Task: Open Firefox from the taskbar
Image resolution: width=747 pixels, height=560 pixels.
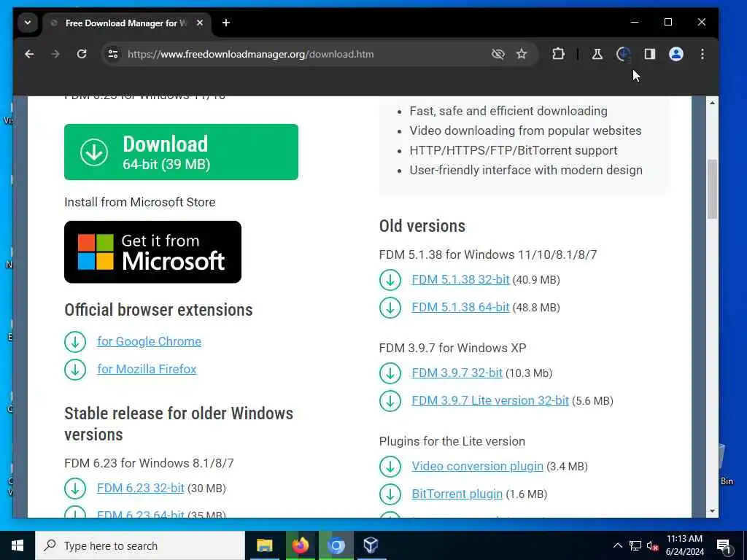Action: click(300, 545)
